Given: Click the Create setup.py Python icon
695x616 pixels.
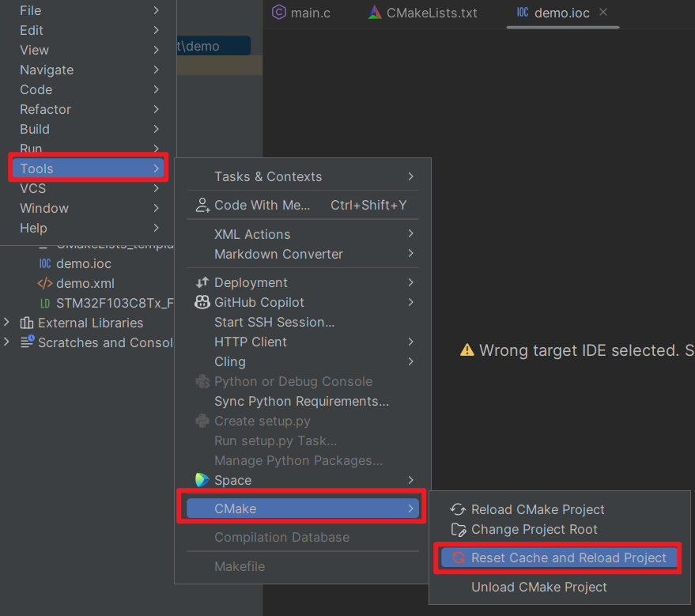Looking at the screenshot, I should coord(202,421).
